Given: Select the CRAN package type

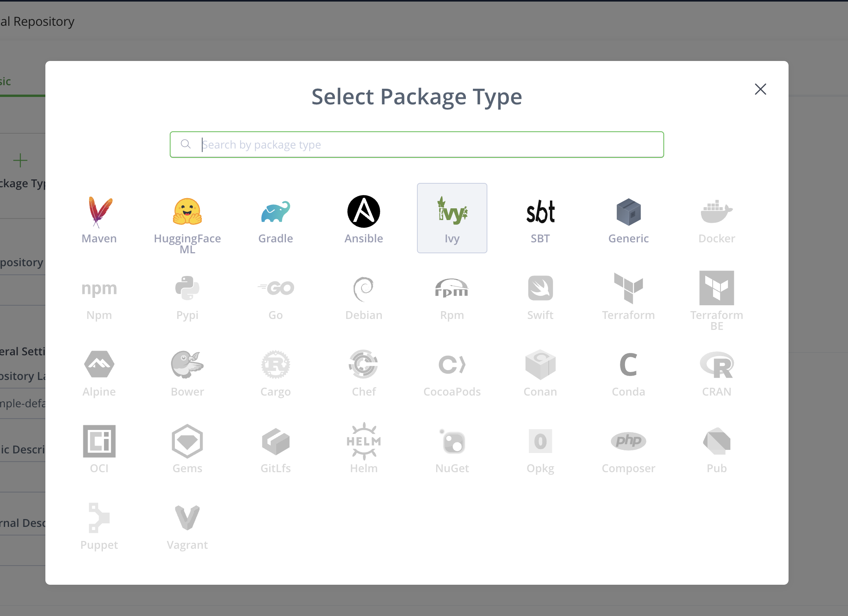Looking at the screenshot, I should click(x=717, y=371).
